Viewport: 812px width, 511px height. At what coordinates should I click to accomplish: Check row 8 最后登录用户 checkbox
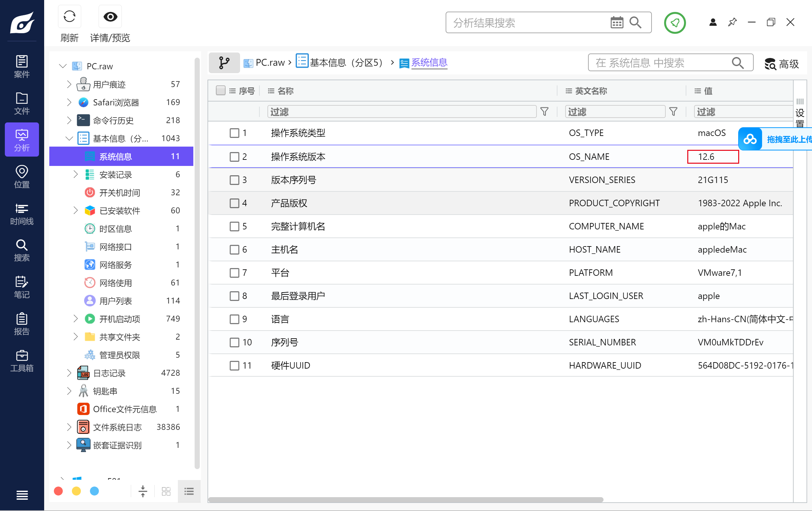234,296
